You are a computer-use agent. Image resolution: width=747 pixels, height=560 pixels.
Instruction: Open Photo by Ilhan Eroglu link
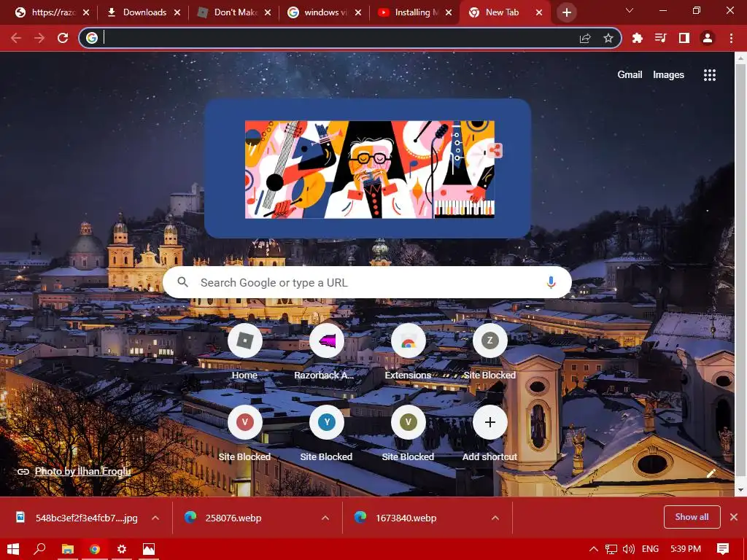click(x=82, y=472)
